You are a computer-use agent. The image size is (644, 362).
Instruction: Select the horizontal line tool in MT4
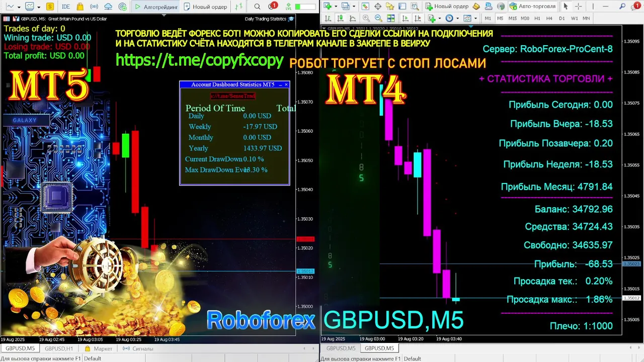[606, 7]
